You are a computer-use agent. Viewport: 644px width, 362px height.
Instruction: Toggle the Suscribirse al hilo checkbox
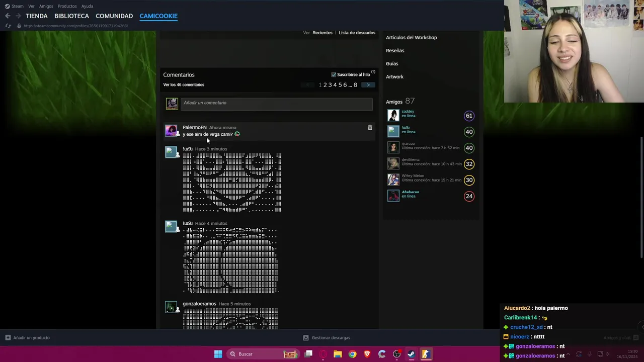pyautogui.click(x=334, y=75)
